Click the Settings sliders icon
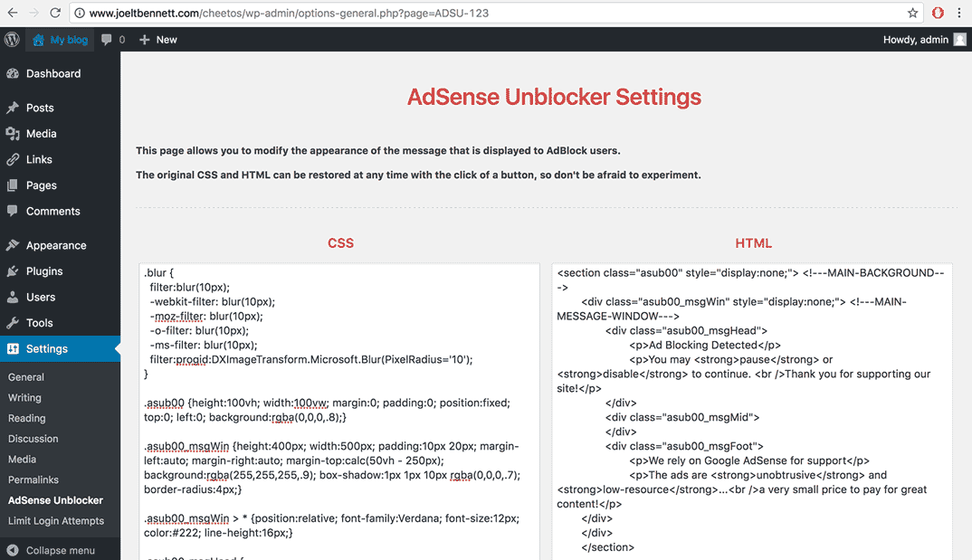The width and height of the screenshot is (972, 560). point(13,349)
